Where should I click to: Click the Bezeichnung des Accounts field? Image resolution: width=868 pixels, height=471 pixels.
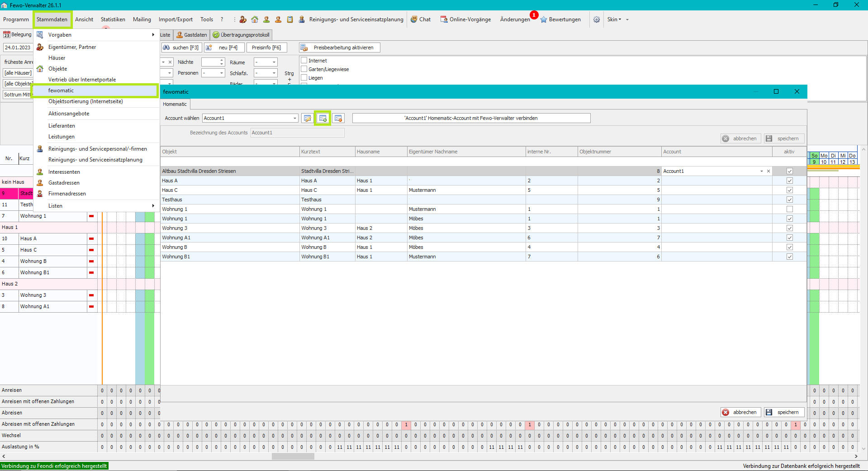[x=297, y=133]
